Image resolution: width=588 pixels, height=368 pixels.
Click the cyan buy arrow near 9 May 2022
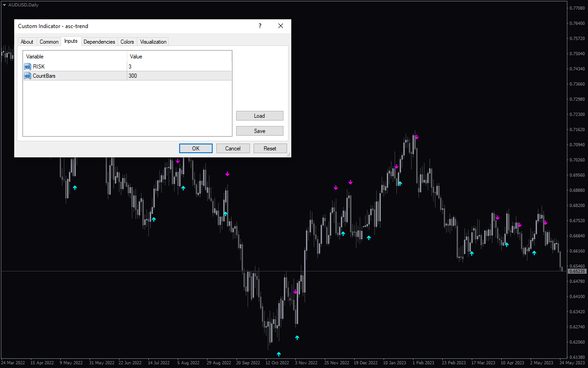click(x=75, y=188)
